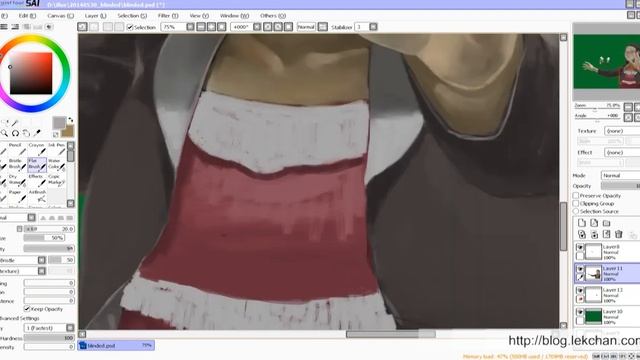Image resolution: width=640 pixels, height=360 pixels.
Task: Open the Selection menu
Action: coord(132,16)
